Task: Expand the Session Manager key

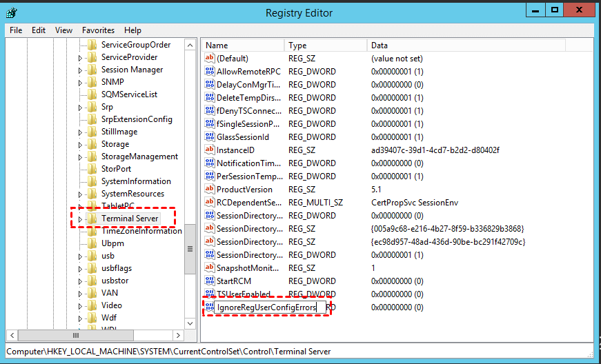Action: tap(80, 70)
